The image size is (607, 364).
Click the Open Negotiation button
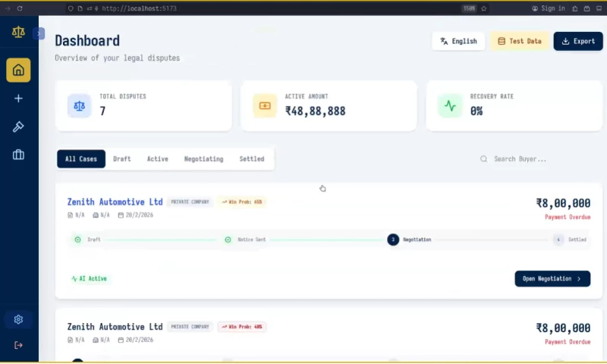(x=552, y=279)
